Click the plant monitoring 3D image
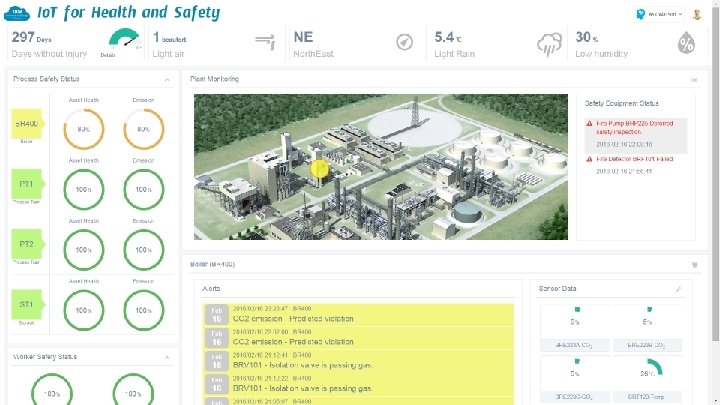720x405 pixels. [x=381, y=167]
